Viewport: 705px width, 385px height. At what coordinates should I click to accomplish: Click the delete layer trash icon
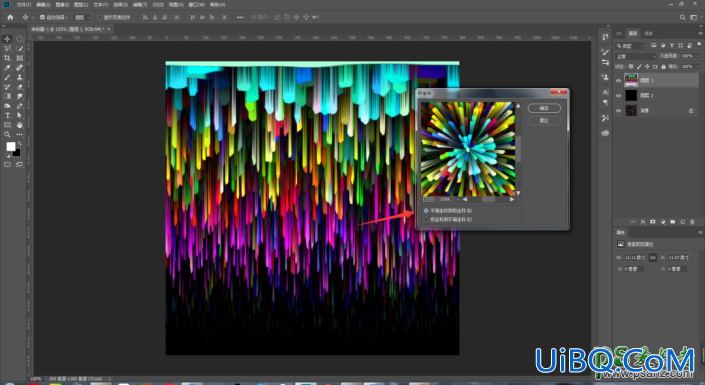(x=692, y=222)
